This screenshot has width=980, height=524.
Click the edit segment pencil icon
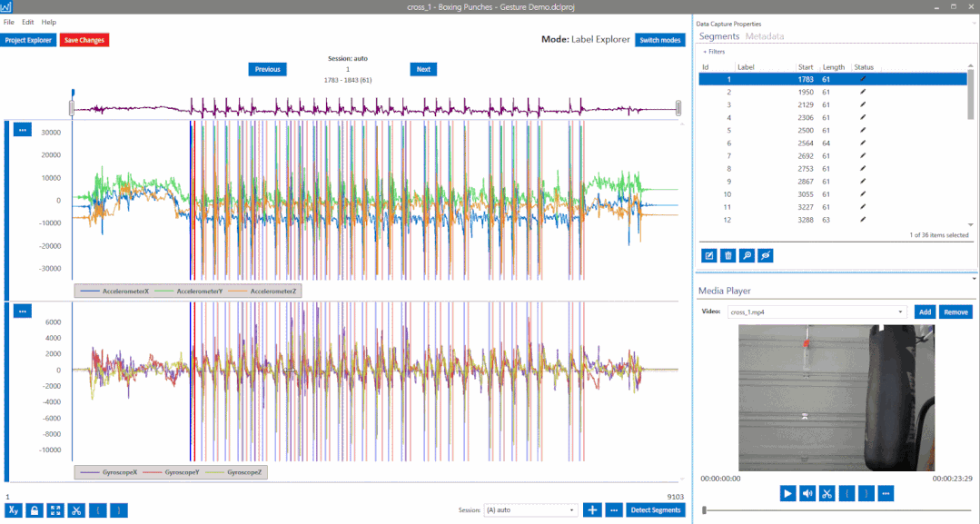708,256
